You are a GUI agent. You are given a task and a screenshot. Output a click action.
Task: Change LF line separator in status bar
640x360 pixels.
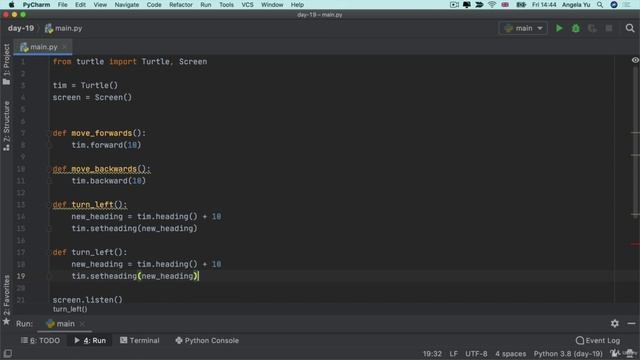[453, 353]
